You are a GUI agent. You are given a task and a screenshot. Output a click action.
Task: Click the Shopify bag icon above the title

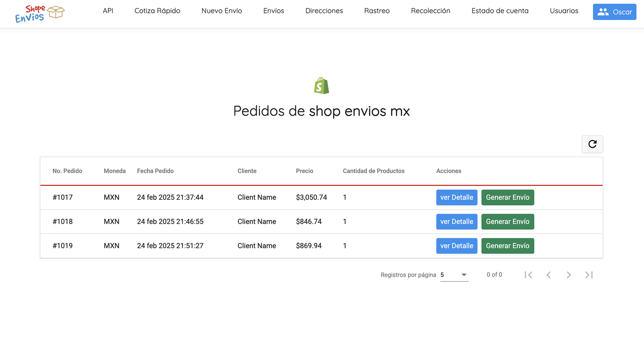(x=321, y=85)
